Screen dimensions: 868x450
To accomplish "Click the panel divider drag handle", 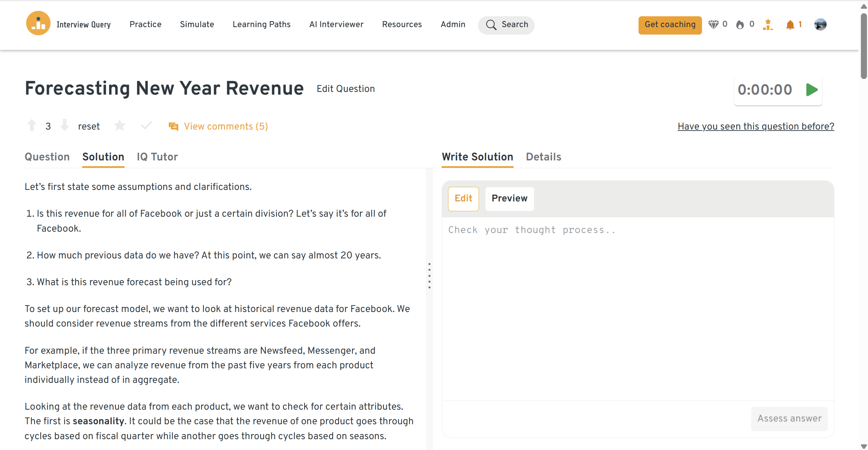I will pos(429,275).
